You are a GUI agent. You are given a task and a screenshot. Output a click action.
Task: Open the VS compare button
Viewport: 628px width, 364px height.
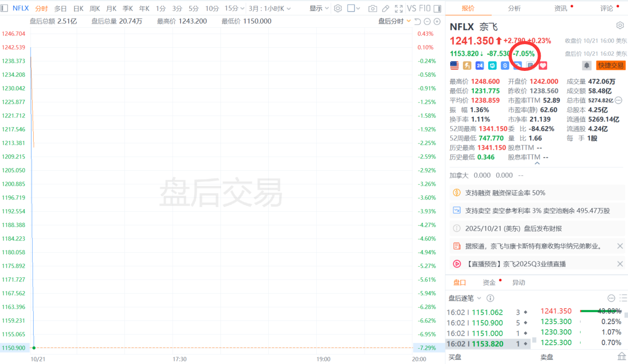point(411,8)
